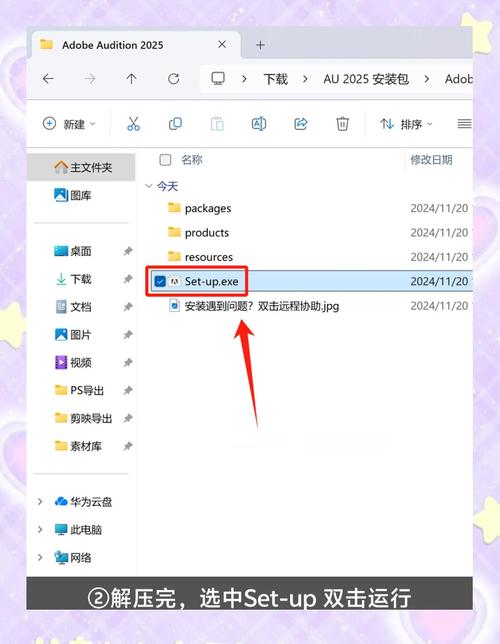Unpin 桌面 using its pin icon
The image size is (500, 644).
point(128,251)
